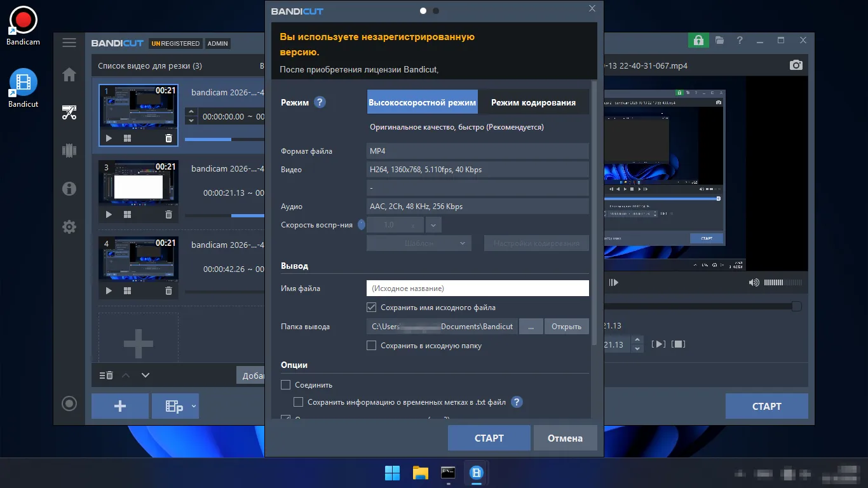This screenshot has width=868, height=488.
Task: Open the info sidebar icon
Action: (69, 189)
